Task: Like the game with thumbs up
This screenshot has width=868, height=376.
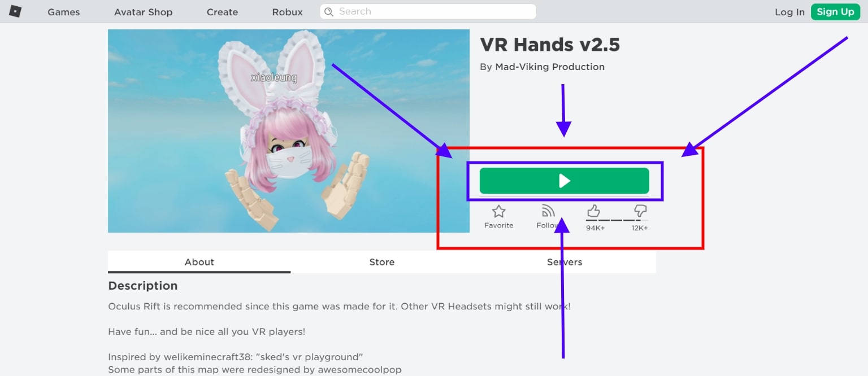Action: [593, 211]
